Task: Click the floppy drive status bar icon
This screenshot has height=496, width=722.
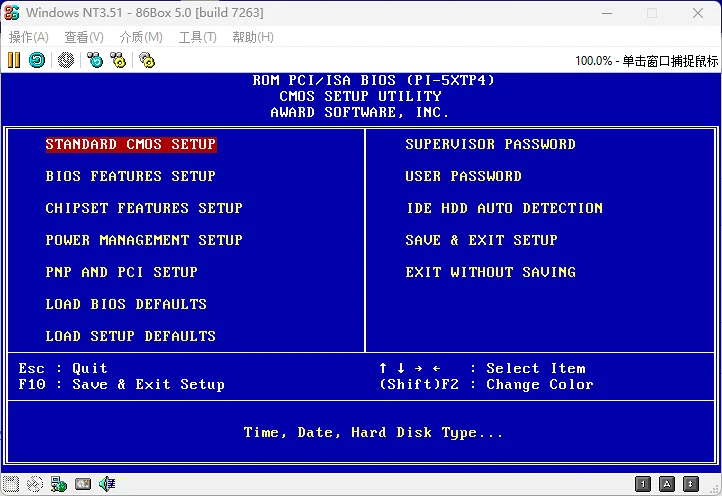Action: 11,485
